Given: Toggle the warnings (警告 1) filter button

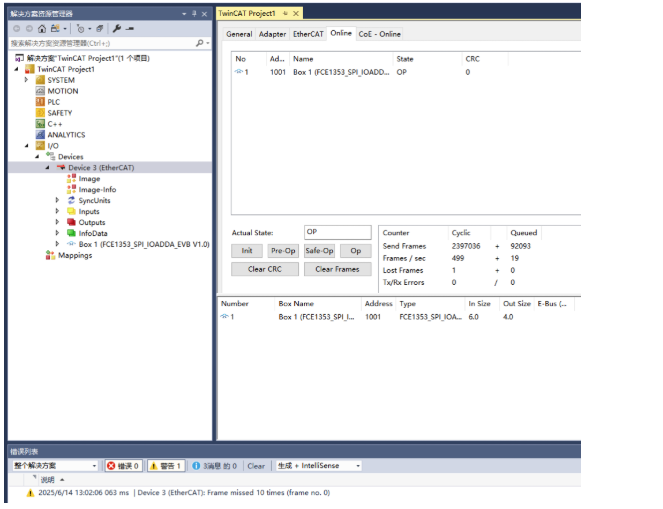Looking at the screenshot, I should click(x=166, y=466).
